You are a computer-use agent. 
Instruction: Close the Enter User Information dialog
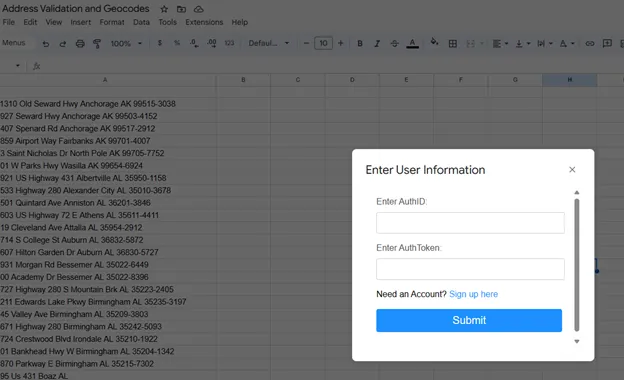click(x=572, y=170)
